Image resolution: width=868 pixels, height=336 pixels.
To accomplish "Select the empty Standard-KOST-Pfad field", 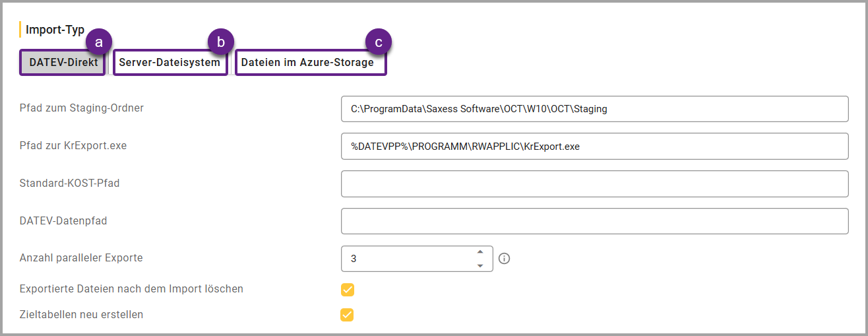I will (594, 184).
